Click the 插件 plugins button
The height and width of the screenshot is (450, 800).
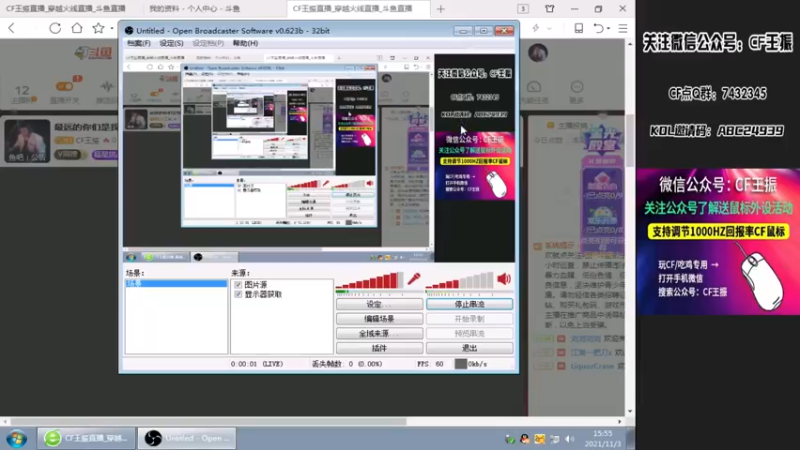click(379, 348)
